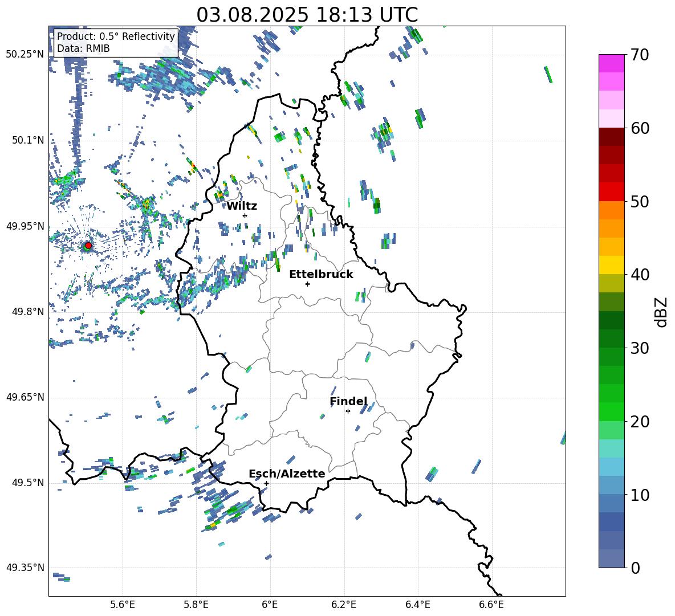Click the dBZ colorbar axis label

(662, 312)
